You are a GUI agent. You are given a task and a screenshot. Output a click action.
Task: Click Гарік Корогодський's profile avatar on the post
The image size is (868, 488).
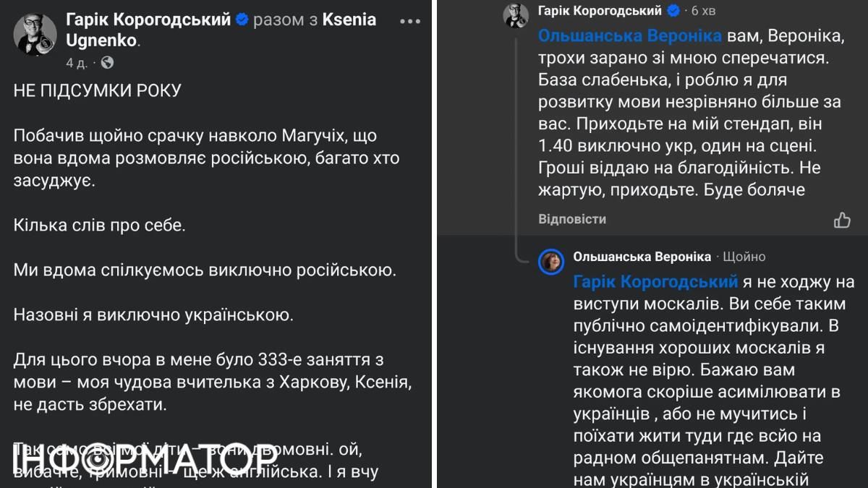pos(35,33)
